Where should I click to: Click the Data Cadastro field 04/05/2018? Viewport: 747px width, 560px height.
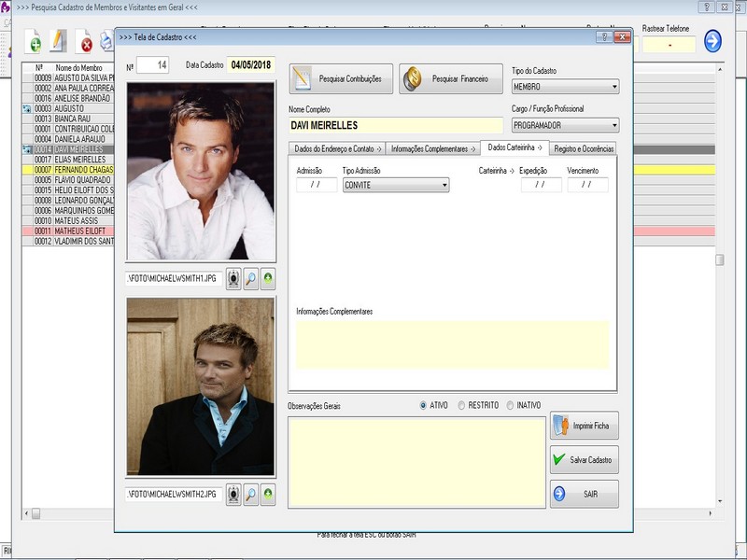[x=251, y=65]
